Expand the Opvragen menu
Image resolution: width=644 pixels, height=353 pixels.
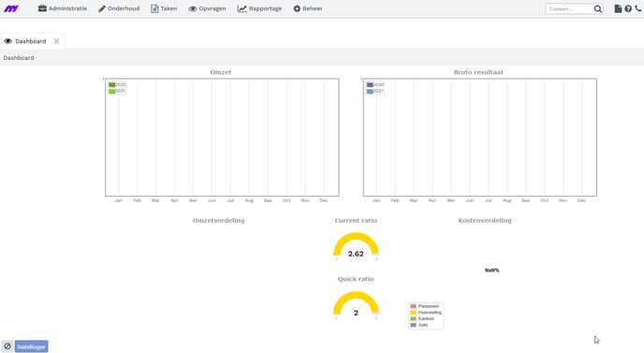click(208, 8)
